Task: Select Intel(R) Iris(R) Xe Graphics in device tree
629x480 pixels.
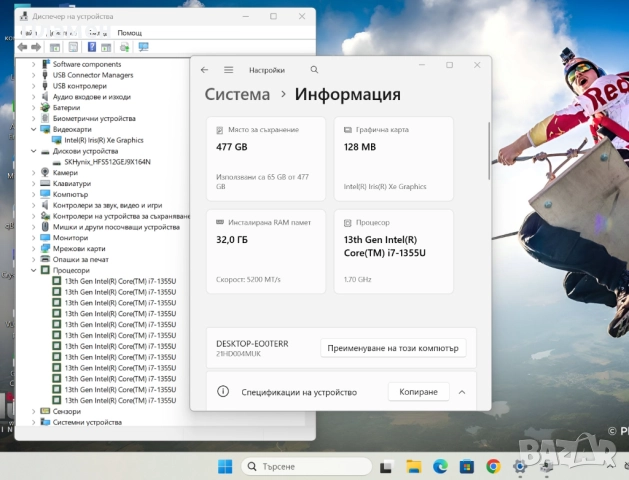Action: click(x=103, y=140)
